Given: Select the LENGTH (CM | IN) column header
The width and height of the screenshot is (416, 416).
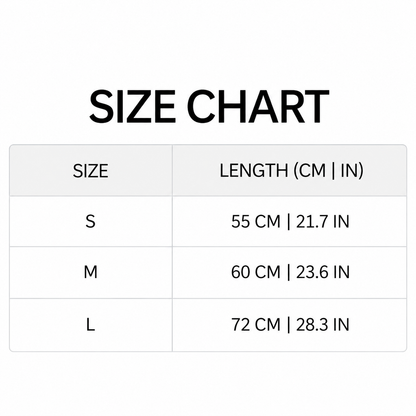Looking at the screenshot, I should [291, 171].
